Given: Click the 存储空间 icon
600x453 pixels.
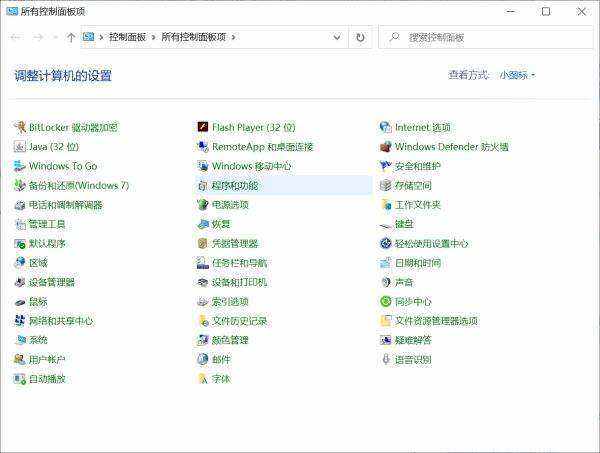Looking at the screenshot, I should [x=385, y=186].
